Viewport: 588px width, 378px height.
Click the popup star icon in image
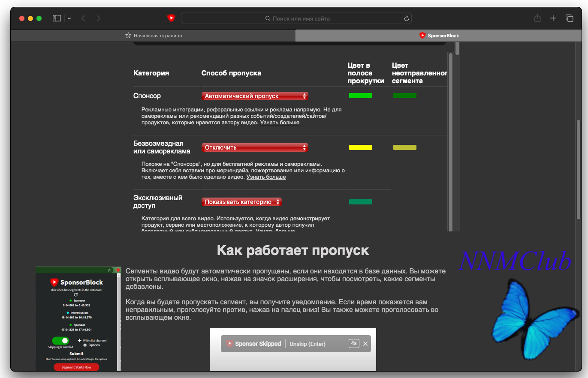pos(109,270)
